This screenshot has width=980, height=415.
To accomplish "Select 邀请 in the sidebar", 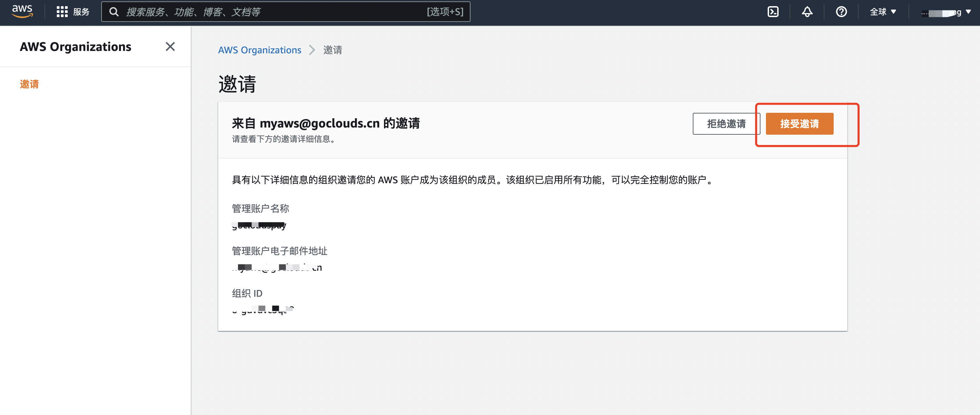I will pyautogui.click(x=29, y=84).
